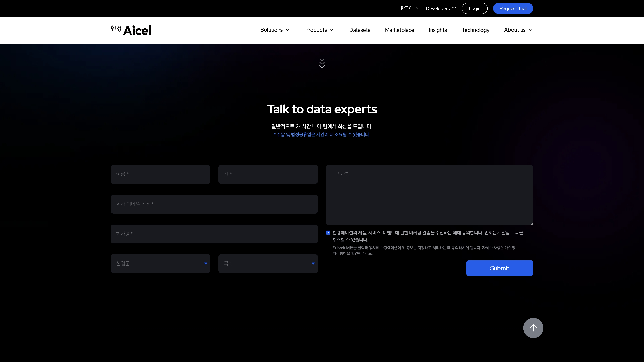Focus the 성 last name field
The image size is (644, 362).
tap(268, 174)
